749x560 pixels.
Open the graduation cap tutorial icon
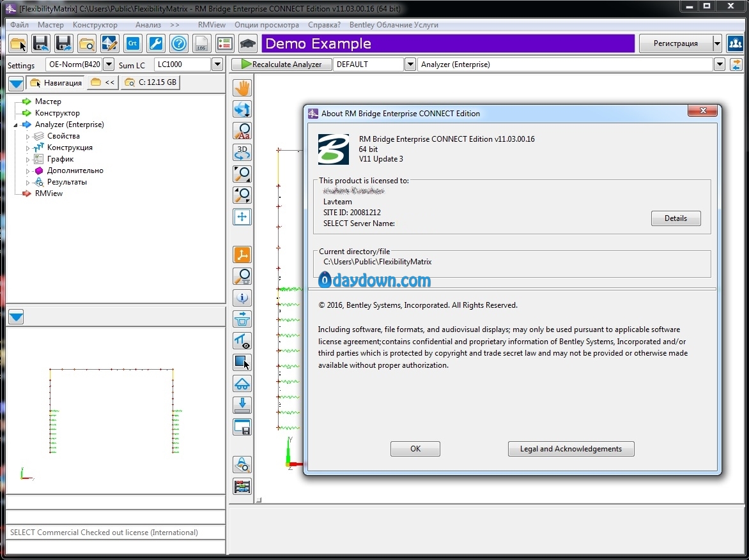coord(247,43)
